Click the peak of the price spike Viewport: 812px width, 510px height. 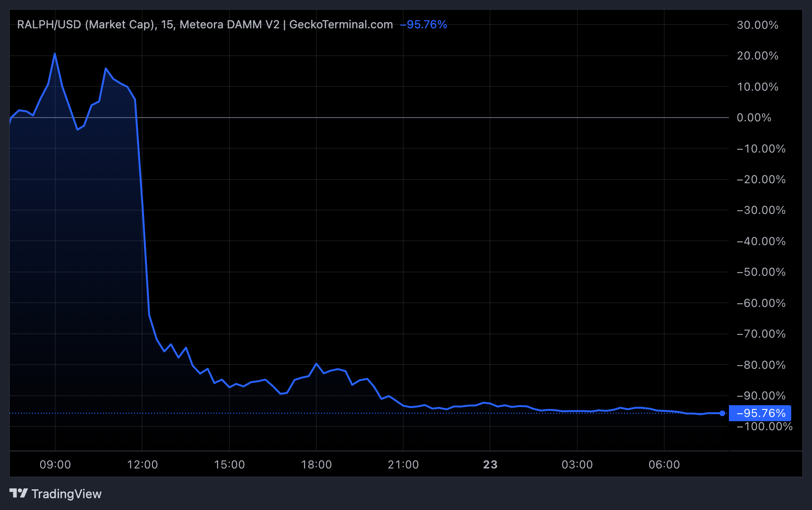click(55, 54)
